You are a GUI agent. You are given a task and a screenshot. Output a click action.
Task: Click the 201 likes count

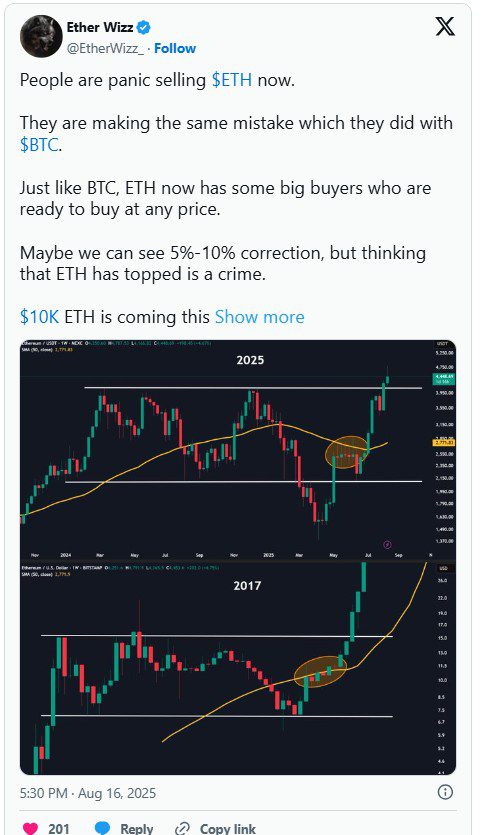(59, 829)
